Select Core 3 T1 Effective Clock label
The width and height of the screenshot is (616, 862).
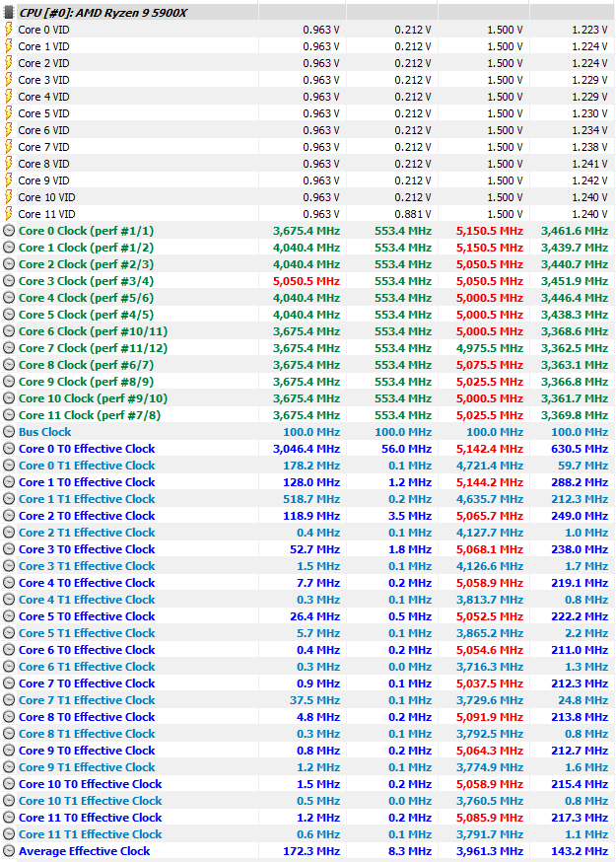click(87, 566)
